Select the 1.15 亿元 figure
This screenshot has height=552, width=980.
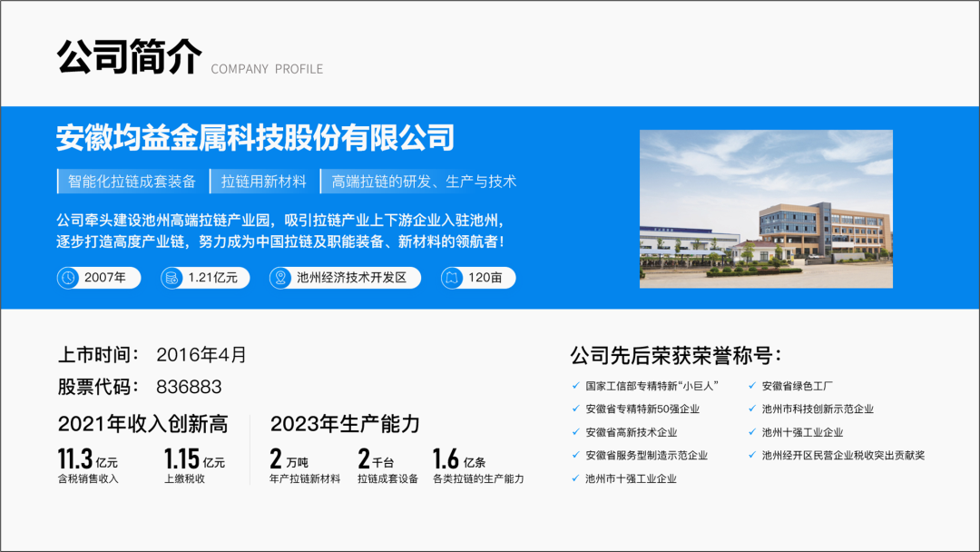pyautogui.click(x=194, y=458)
